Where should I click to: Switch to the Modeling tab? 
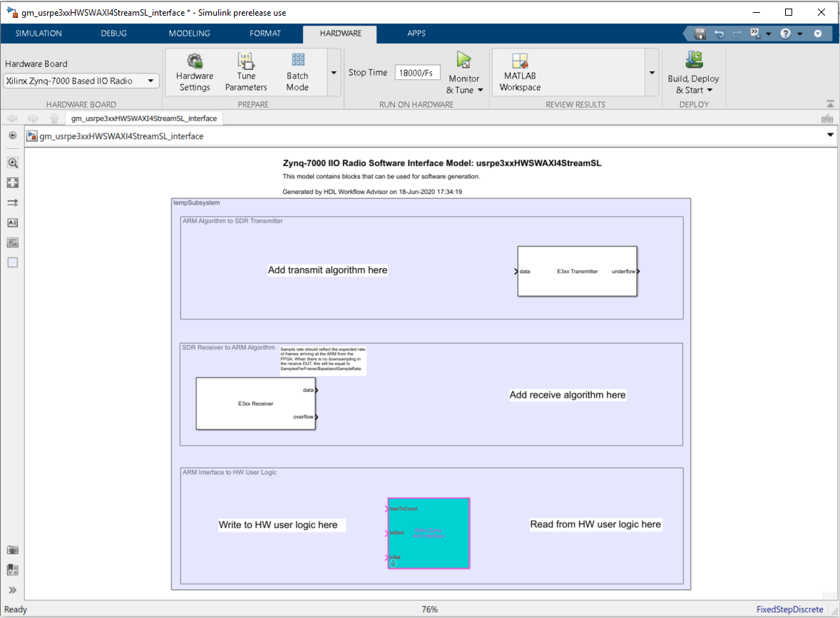click(x=189, y=34)
